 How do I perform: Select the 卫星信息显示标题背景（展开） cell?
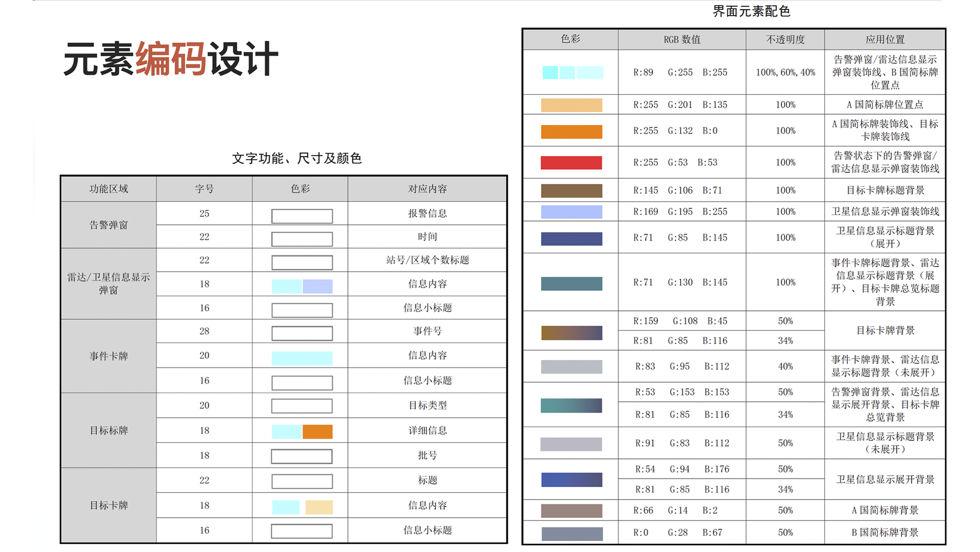(885, 237)
